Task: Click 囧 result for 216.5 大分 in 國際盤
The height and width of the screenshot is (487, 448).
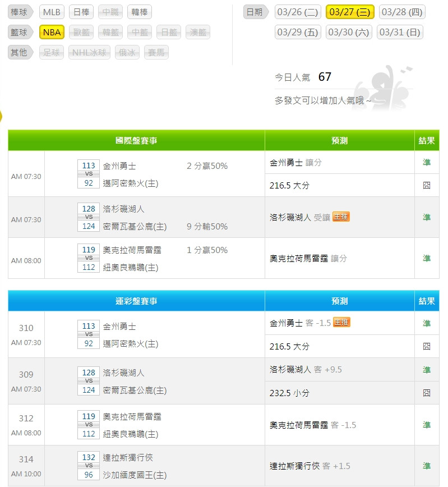Action: click(427, 185)
